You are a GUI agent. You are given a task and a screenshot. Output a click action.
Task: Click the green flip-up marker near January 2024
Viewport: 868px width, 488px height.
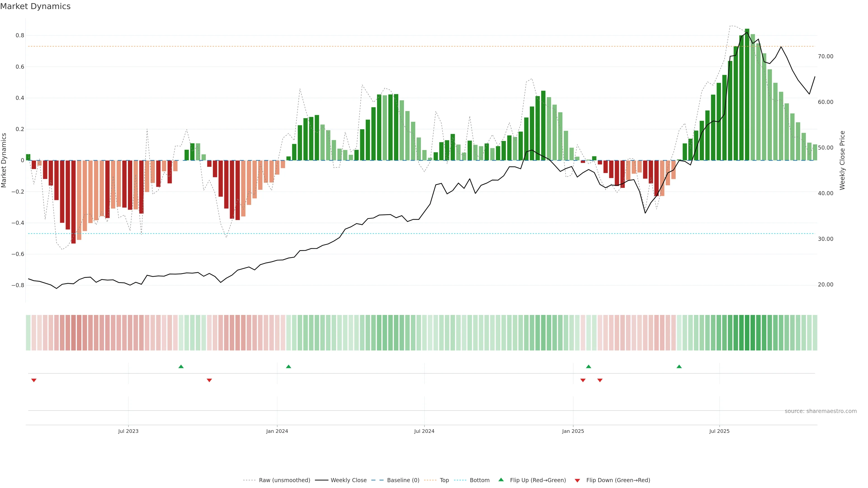(288, 366)
